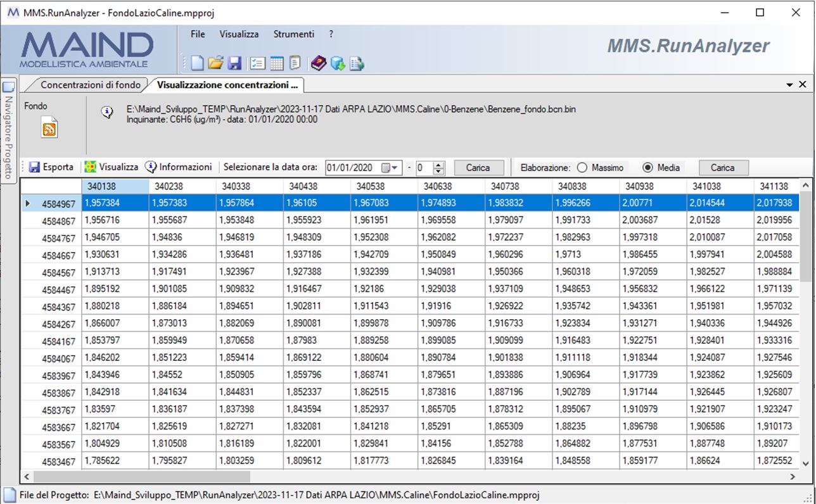Click the Informazioni button label
The width and height of the screenshot is (816, 504).
coord(186,167)
